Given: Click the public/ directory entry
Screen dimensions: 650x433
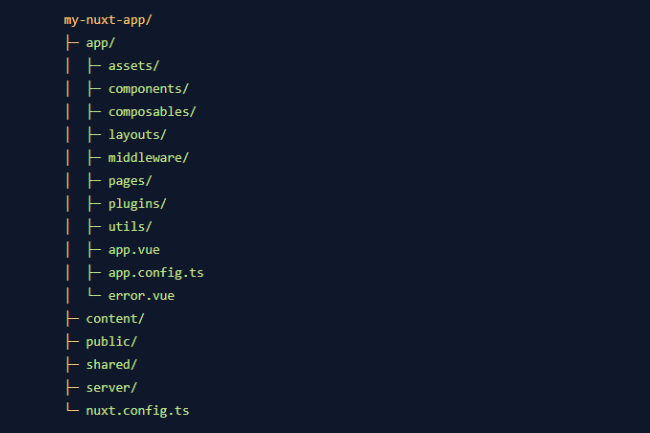Looking at the screenshot, I should pos(112,342).
